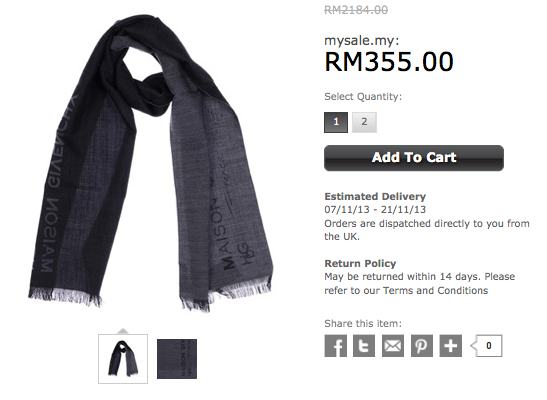Click the Estimated Delivery heading

tap(375, 196)
